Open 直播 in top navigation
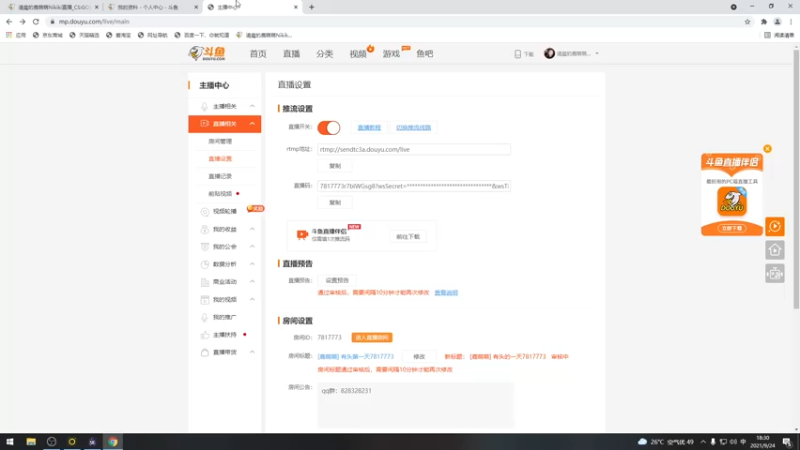Screen dimensions: 800x450 tap(291, 54)
